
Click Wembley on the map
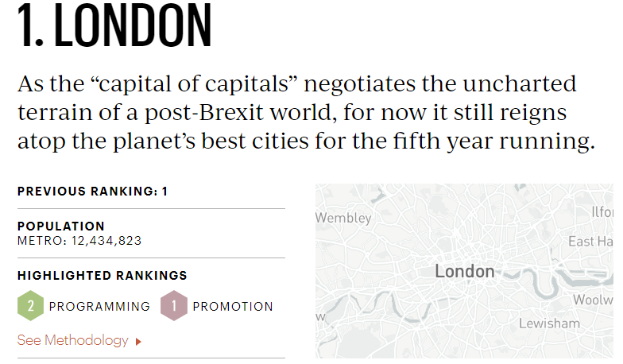click(x=343, y=218)
